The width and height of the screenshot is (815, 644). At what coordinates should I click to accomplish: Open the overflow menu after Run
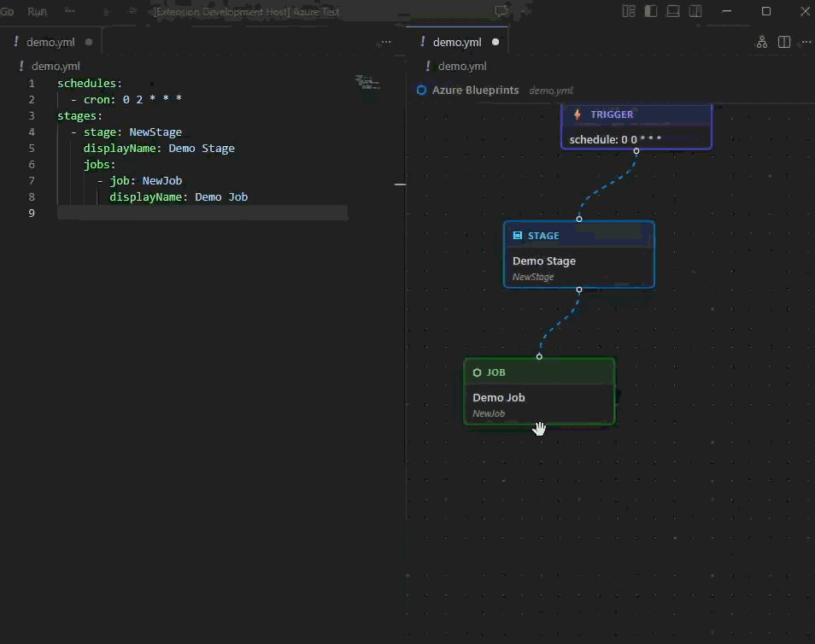(x=70, y=11)
